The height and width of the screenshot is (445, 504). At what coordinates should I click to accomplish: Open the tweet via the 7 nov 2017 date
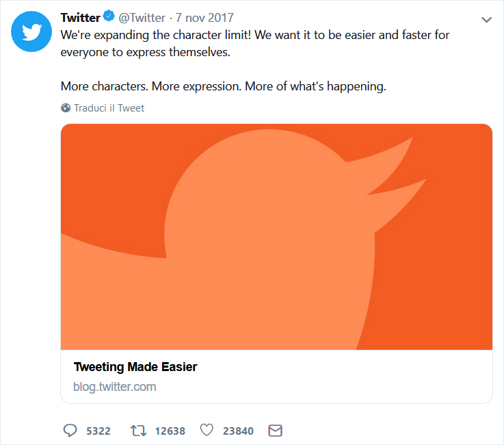(204, 18)
